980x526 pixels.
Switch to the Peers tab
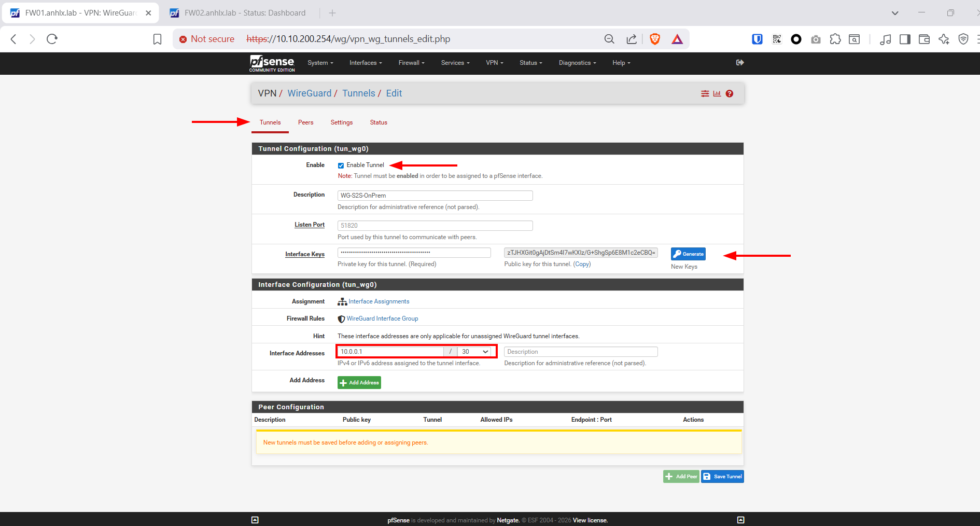click(305, 122)
